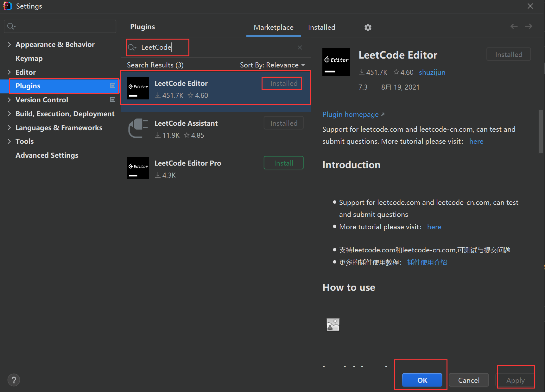Expand the Tools settings section

(9, 141)
